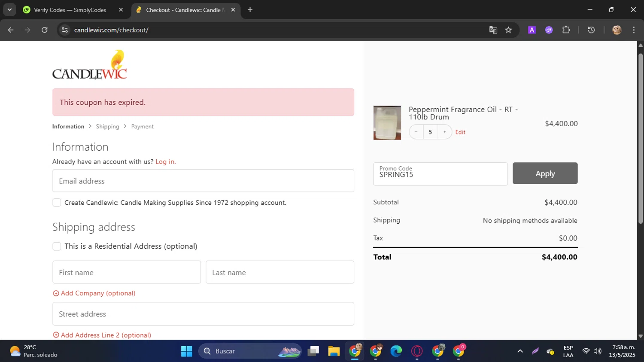Focus the Last name field
Screen dimensions: 644x362
click(x=280, y=272)
